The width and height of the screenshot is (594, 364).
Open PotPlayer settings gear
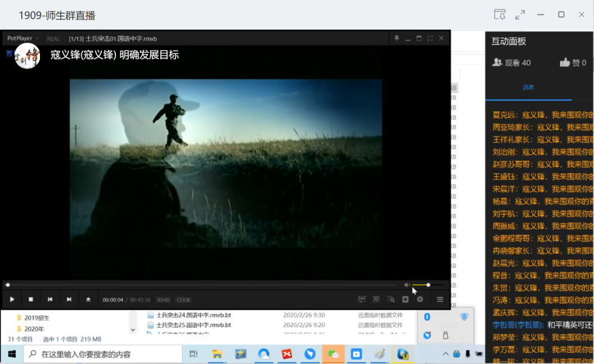420,299
